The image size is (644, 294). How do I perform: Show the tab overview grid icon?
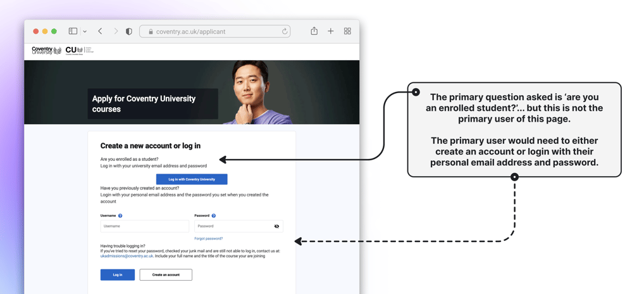pyautogui.click(x=347, y=31)
